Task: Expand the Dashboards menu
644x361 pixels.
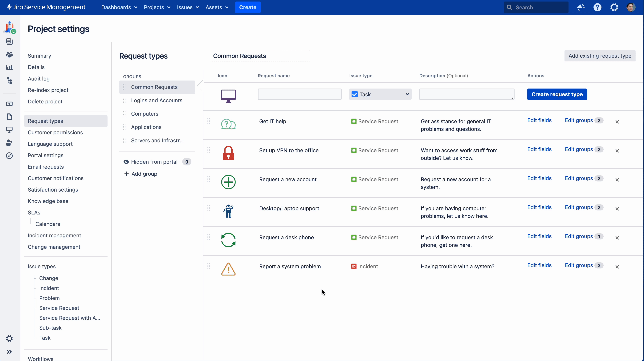Action: click(x=119, y=7)
